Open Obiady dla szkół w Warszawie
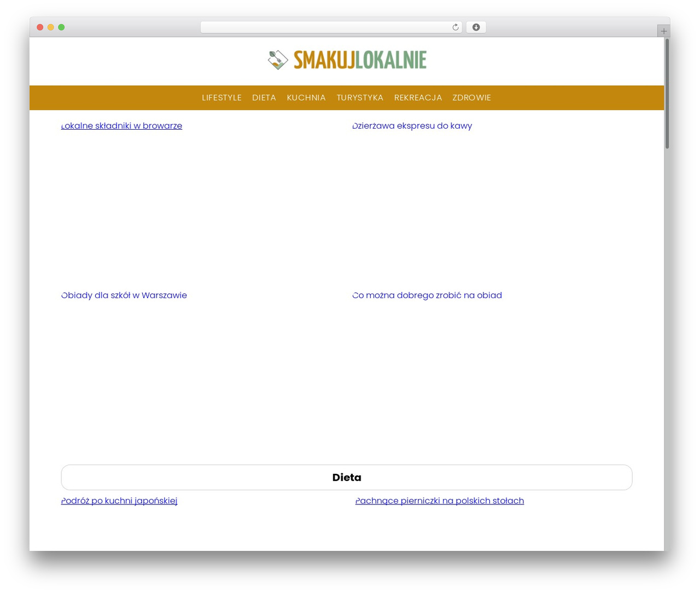This screenshot has width=700, height=593. [124, 295]
